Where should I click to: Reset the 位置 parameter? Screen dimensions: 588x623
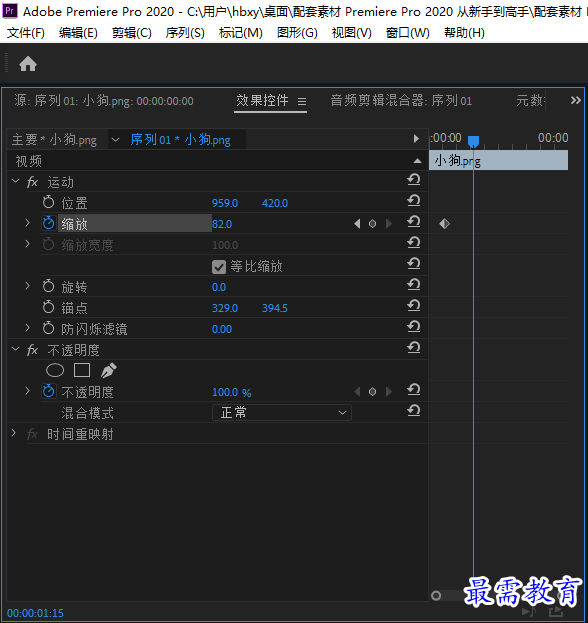[414, 201]
